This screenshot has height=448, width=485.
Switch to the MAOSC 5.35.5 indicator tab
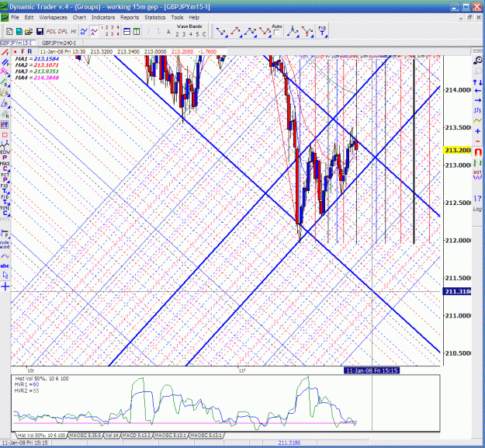point(85,436)
